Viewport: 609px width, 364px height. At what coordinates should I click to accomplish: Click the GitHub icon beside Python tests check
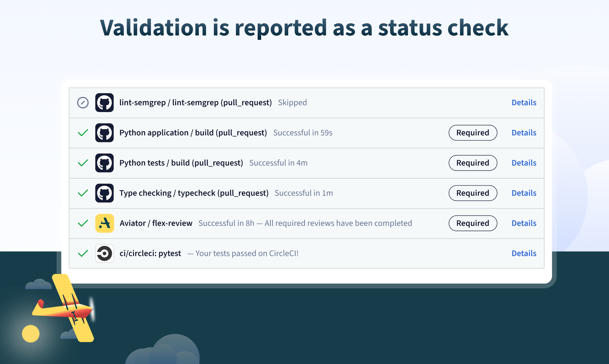pos(104,163)
